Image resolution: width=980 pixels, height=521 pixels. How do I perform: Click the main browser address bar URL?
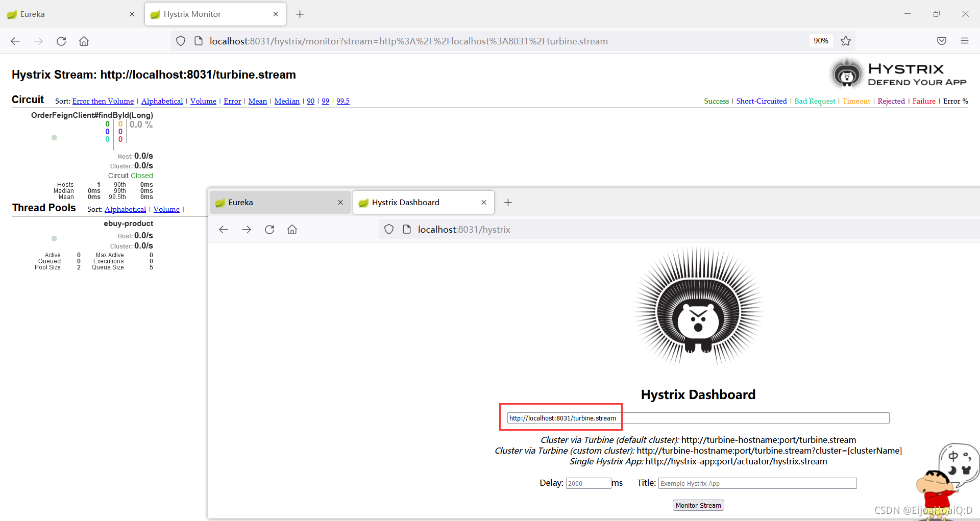408,41
